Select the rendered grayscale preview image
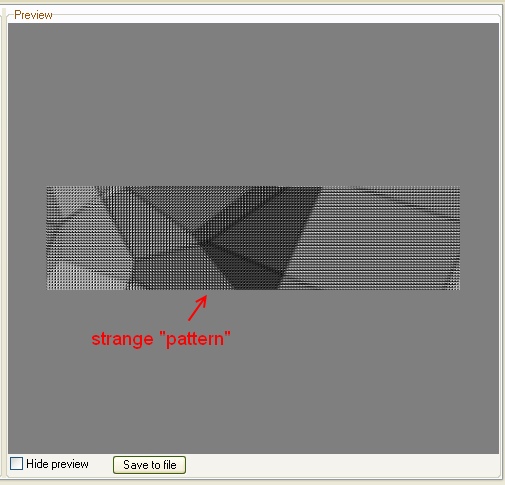This screenshot has width=505, height=485. pyautogui.click(x=253, y=238)
